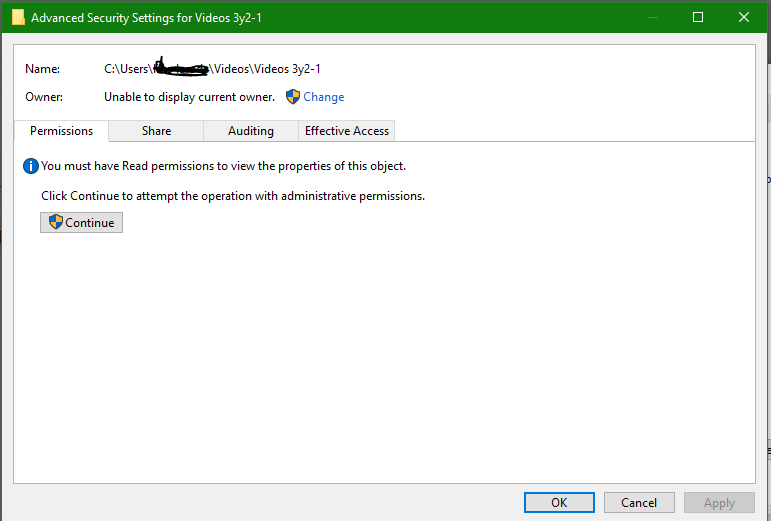Click the blue information icon

[x=30, y=166]
